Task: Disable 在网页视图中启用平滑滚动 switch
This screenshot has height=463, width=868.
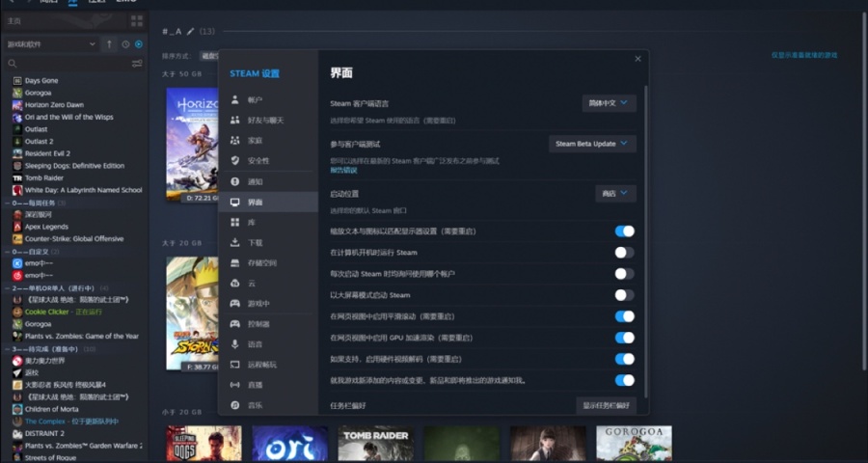Action: point(624,316)
